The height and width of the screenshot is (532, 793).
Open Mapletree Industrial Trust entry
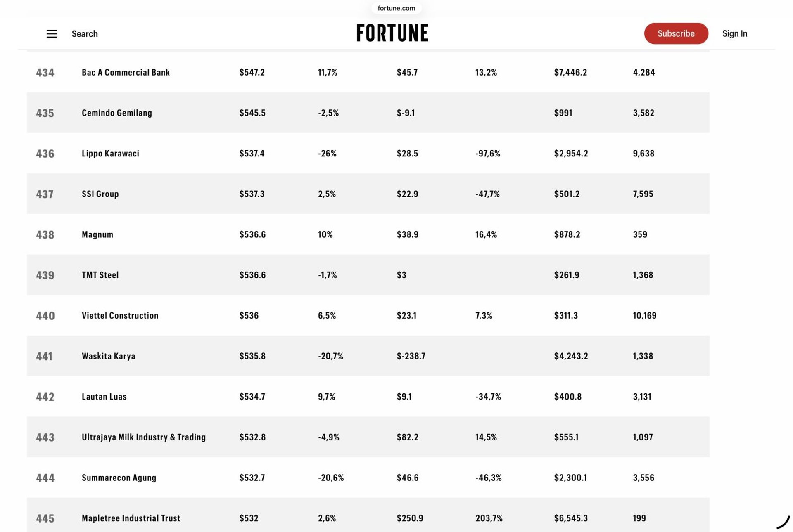point(131,518)
